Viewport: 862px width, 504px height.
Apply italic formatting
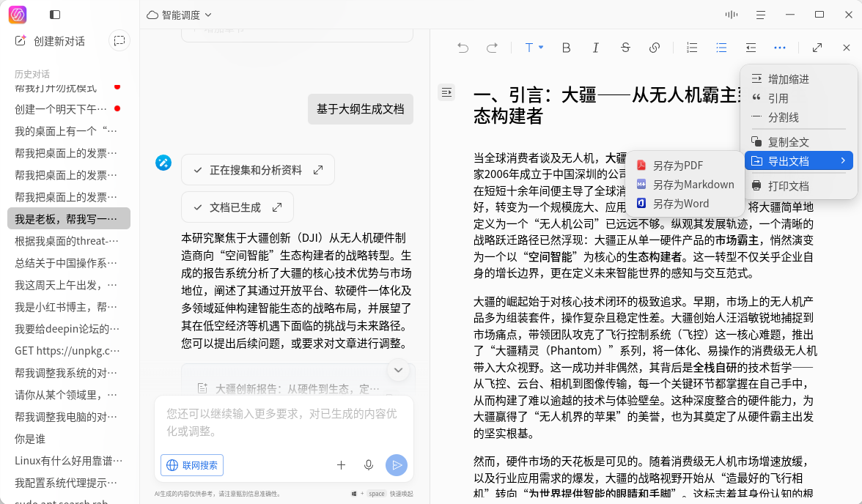(x=595, y=48)
